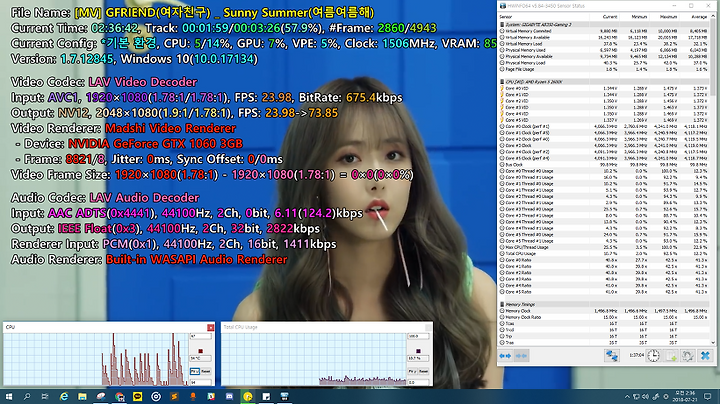Screen dimensions: 720x404
Task: Pick CPU graph dark red color swatch
Action: coord(200,351)
